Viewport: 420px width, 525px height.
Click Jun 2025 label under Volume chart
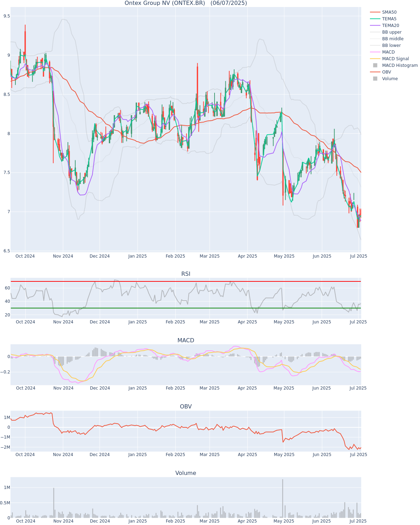point(322,521)
